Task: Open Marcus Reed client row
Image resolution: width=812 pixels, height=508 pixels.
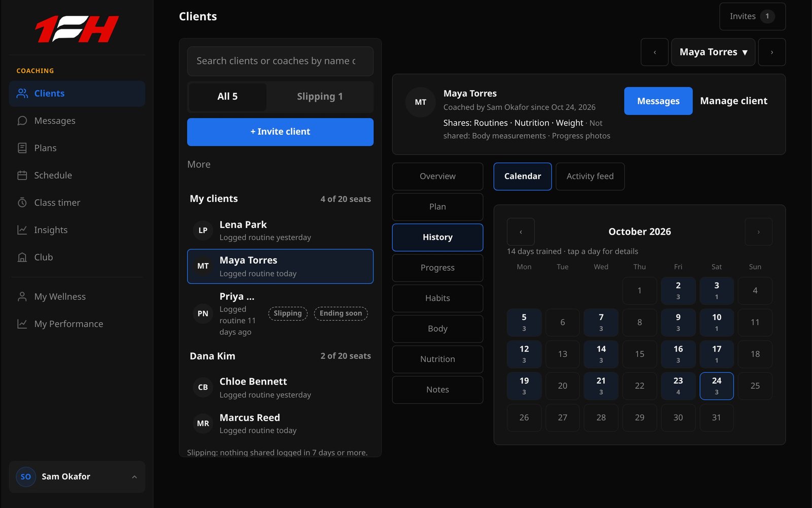Action: (280, 424)
